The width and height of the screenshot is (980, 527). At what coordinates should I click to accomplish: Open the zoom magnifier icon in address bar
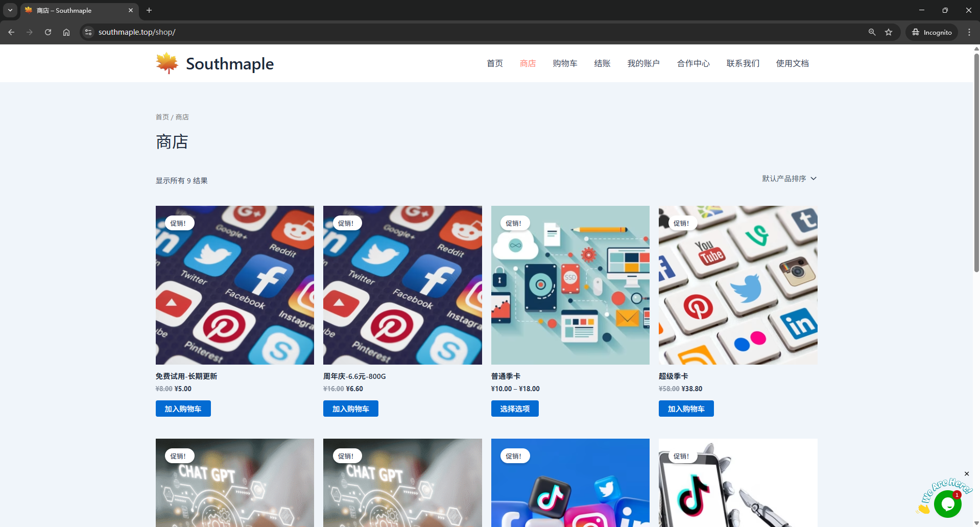coord(872,32)
